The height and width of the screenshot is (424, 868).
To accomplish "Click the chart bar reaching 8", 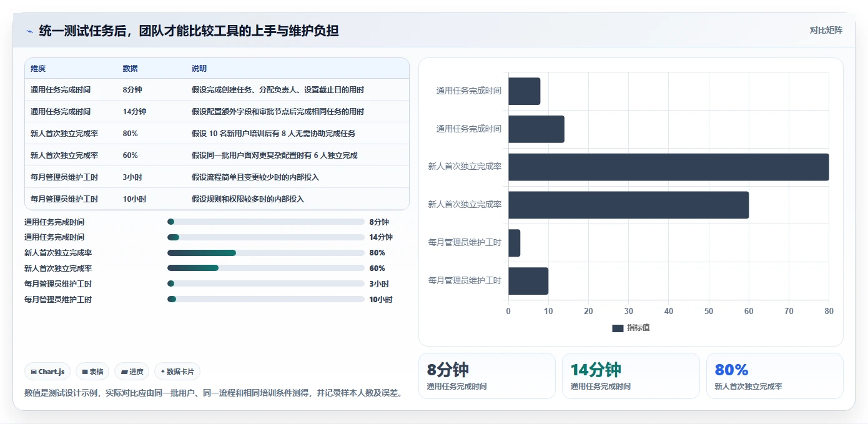I will 525,91.
